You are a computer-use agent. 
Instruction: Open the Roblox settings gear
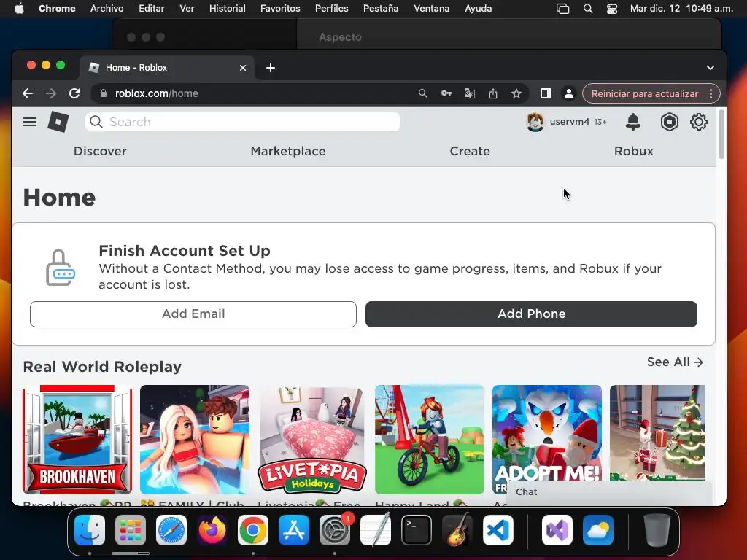(x=698, y=122)
